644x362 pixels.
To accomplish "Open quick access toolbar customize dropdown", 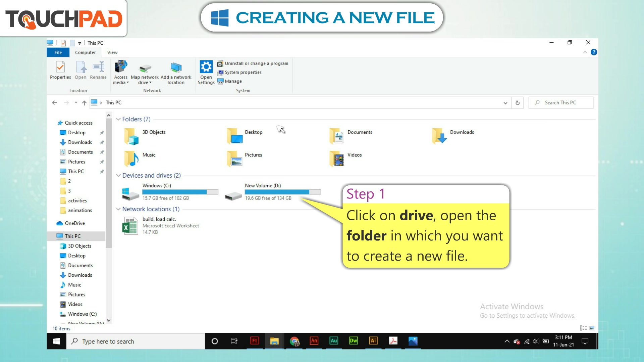I will (x=79, y=43).
